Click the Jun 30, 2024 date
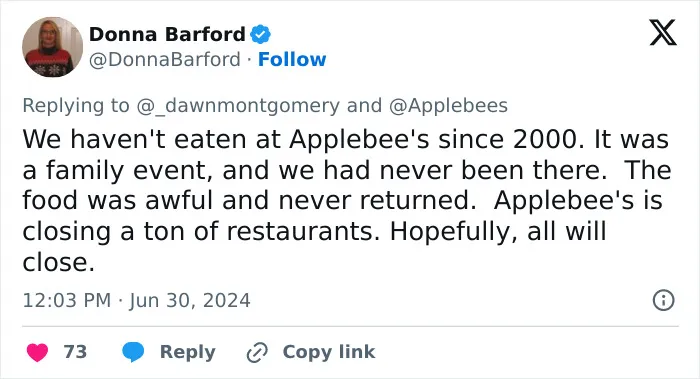Image resolution: width=700 pixels, height=379 pixels. (x=190, y=300)
